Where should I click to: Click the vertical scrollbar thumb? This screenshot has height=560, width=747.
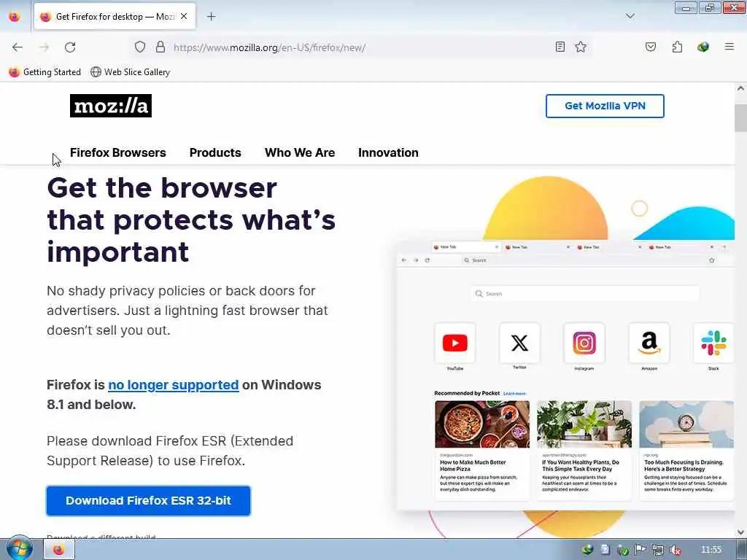(x=740, y=117)
